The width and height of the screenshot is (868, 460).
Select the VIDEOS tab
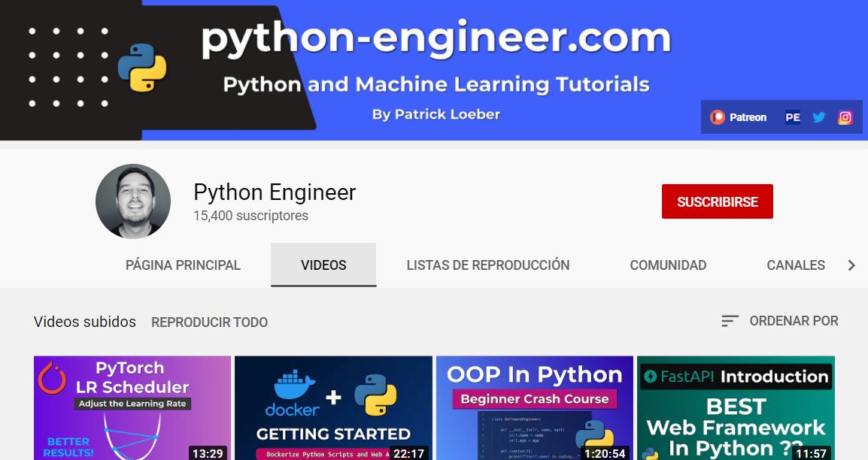click(x=323, y=265)
